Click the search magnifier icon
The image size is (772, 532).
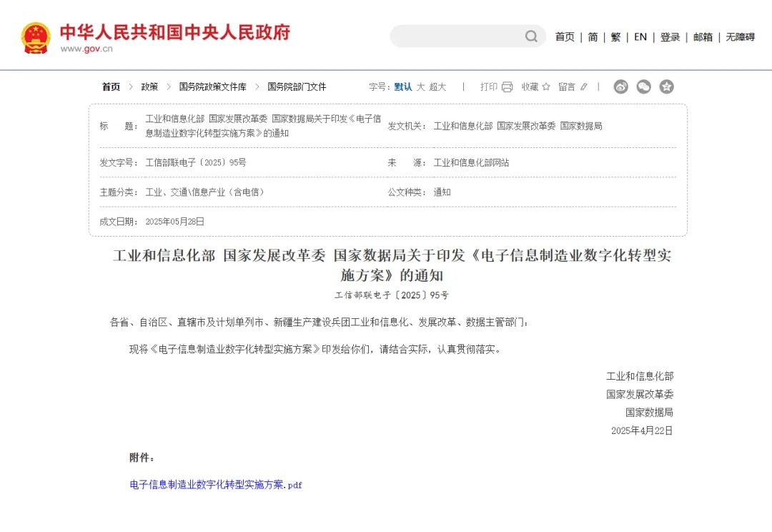click(530, 36)
